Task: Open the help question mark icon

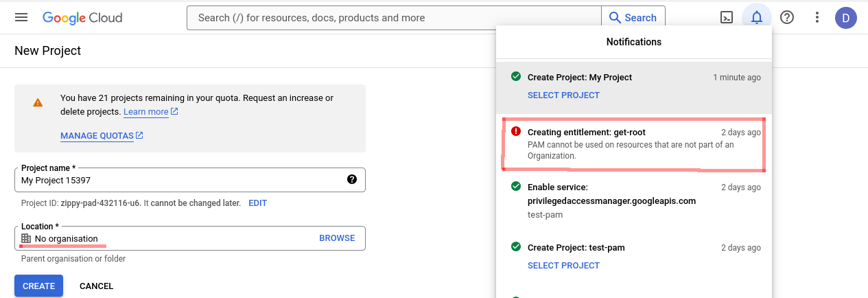Action: (787, 18)
